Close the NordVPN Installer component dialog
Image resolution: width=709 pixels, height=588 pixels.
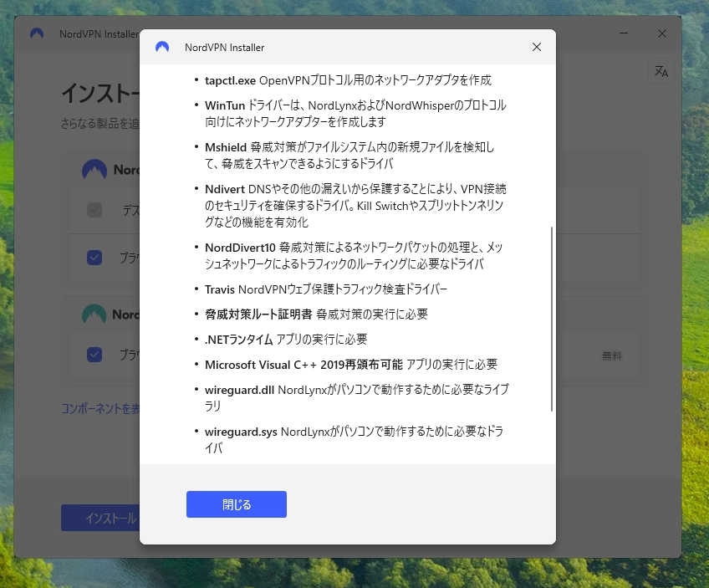coord(537,47)
